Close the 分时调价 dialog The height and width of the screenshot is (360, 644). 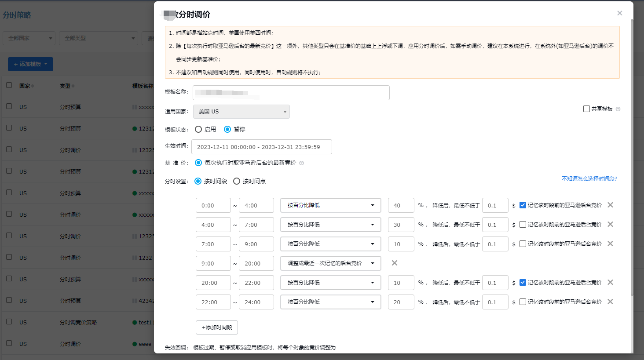[x=619, y=13]
